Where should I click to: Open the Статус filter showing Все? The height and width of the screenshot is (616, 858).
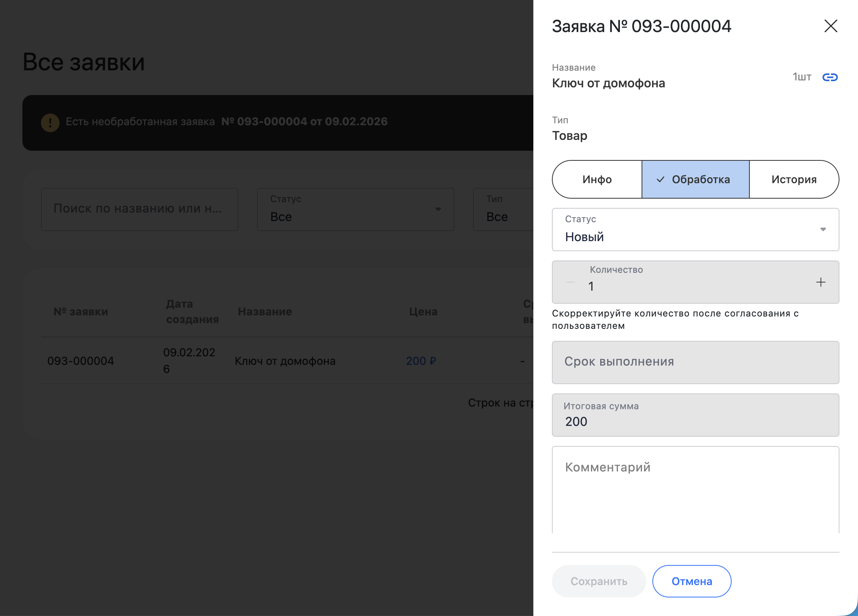click(x=355, y=209)
